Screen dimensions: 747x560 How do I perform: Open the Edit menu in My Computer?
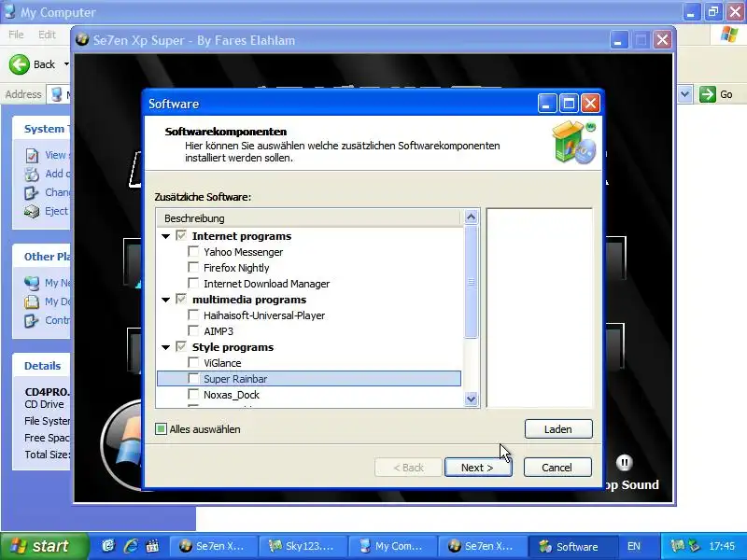[47, 35]
